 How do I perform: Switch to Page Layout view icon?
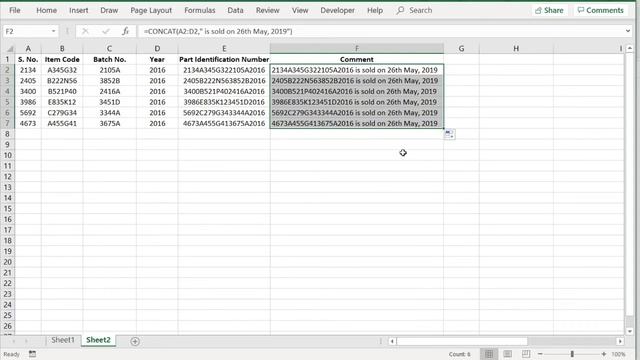[x=507, y=354]
